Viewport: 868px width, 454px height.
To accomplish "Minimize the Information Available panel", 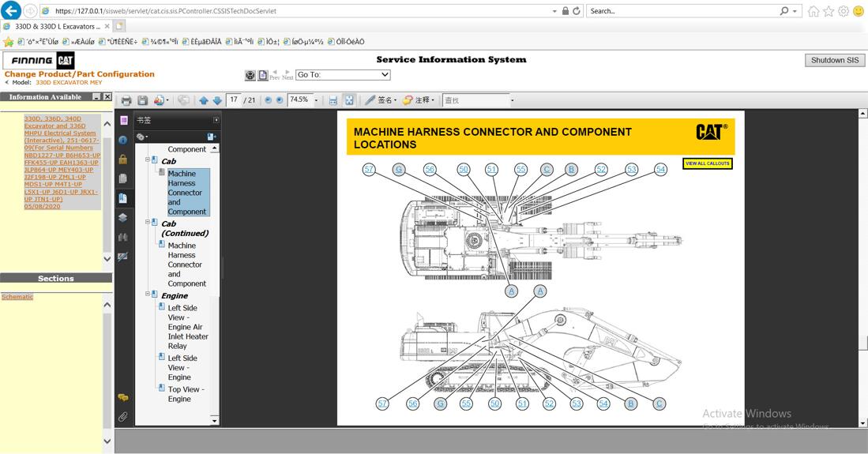I will point(96,97).
